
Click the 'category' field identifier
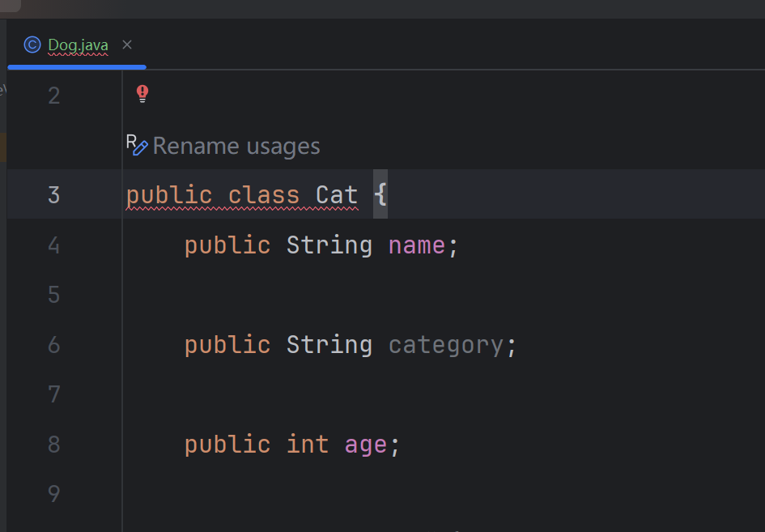445,347
